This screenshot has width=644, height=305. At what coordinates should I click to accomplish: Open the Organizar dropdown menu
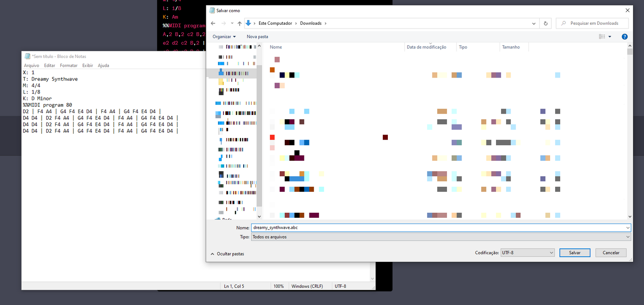coord(224,36)
